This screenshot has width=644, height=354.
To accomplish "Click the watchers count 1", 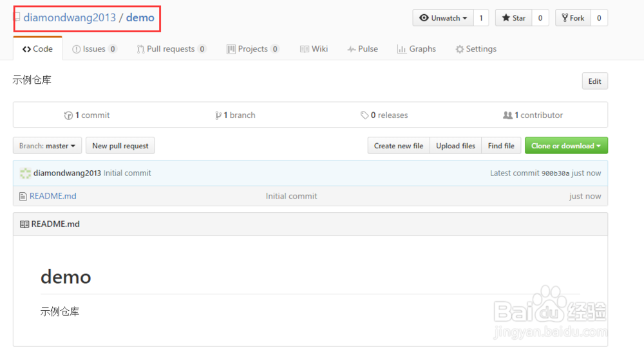I will tap(481, 18).
